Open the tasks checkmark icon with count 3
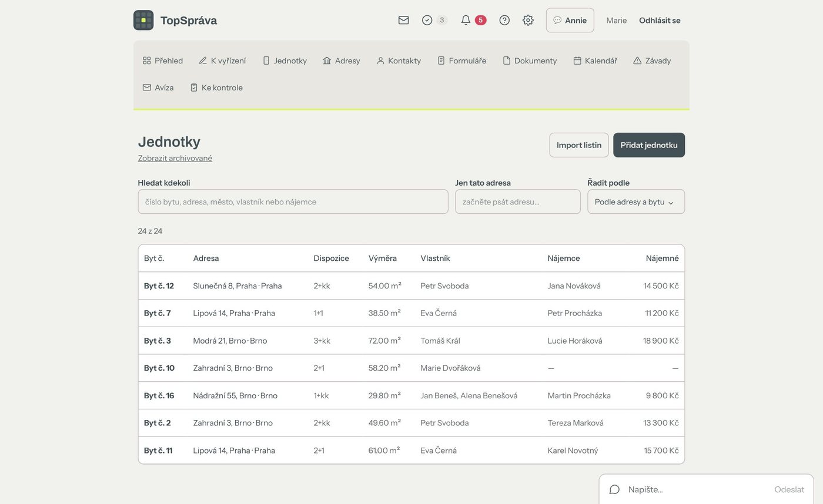The height and width of the screenshot is (504, 823). click(427, 20)
